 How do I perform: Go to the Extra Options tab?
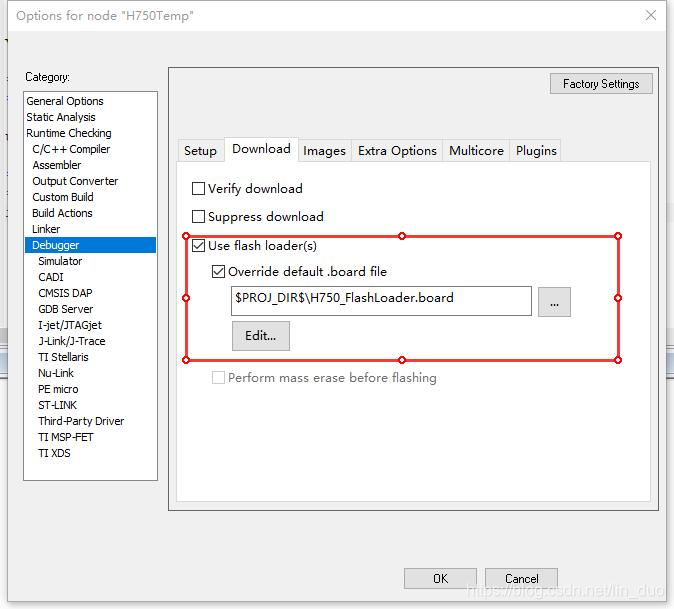(x=397, y=151)
